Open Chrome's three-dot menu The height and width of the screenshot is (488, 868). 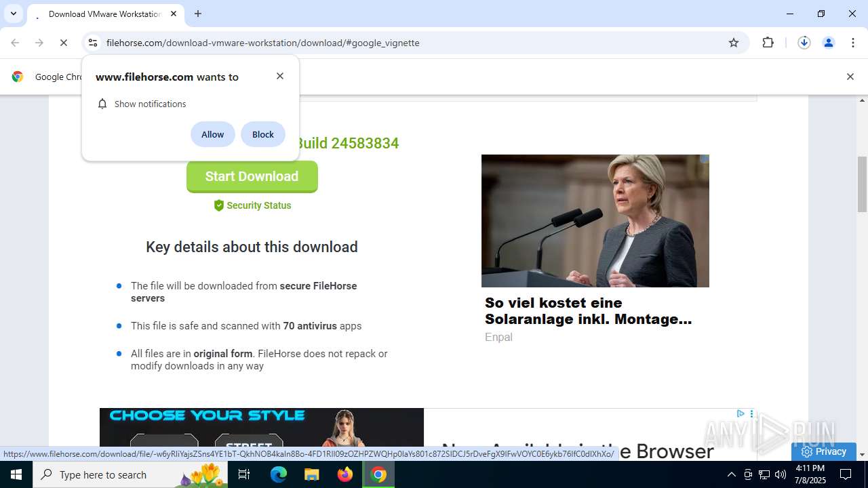pyautogui.click(x=852, y=43)
